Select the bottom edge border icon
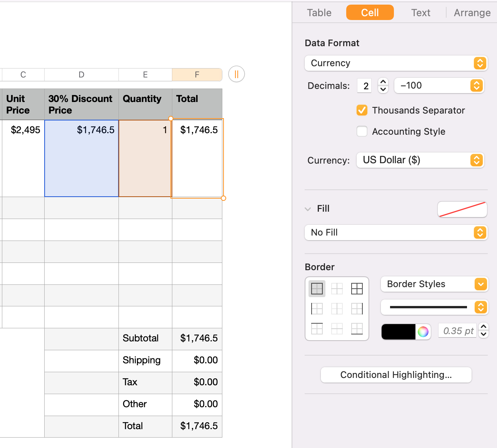This screenshot has width=497, height=448. tap(357, 329)
